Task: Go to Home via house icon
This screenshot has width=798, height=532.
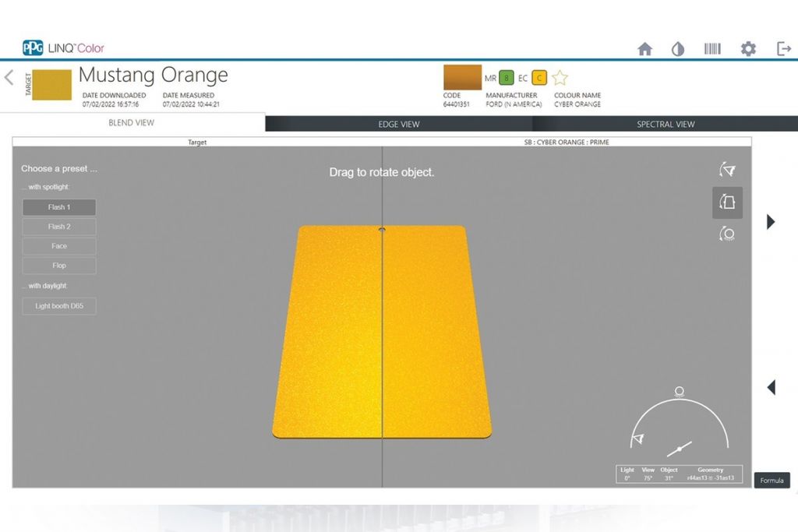Action: click(644, 49)
